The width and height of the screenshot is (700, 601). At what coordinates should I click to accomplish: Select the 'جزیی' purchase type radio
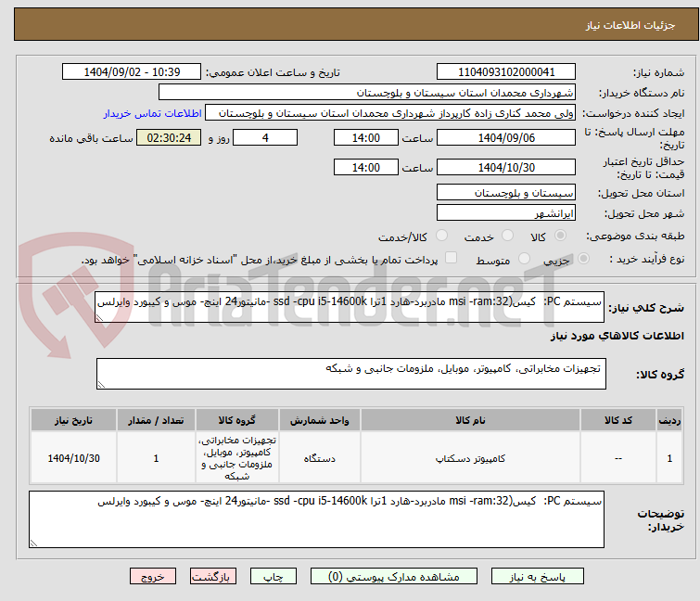[x=583, y=259]
